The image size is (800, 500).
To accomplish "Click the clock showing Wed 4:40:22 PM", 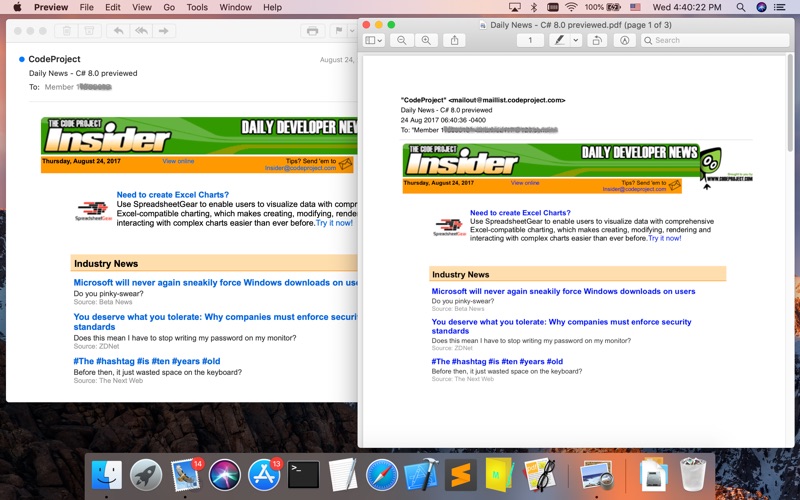I will pos(687,7).
